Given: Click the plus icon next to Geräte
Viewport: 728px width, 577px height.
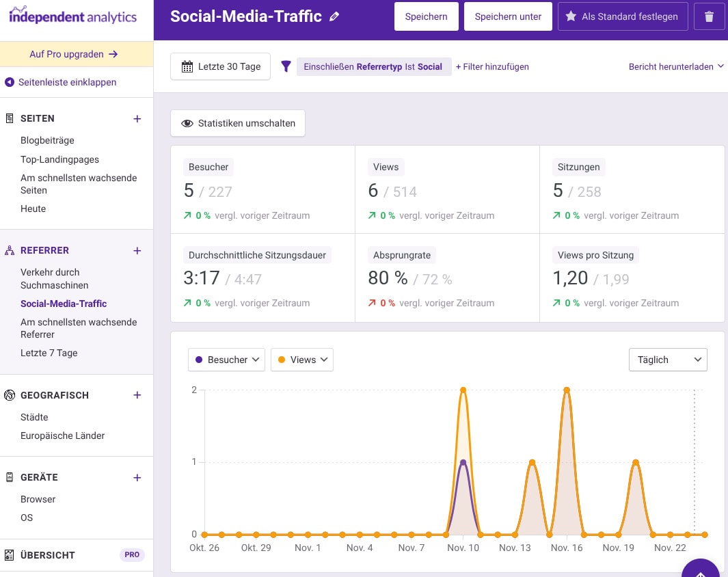Looking at the screenshot, I should click(x=137, y=477).
